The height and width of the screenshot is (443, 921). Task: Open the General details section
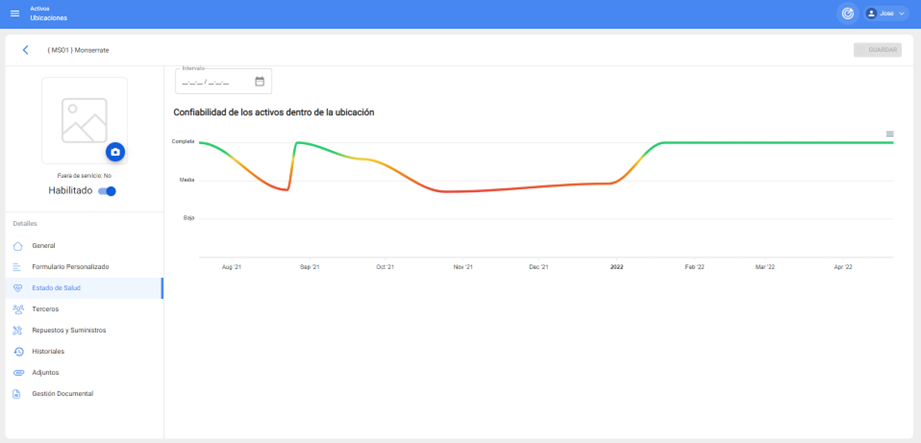click(x=44, y=246)
